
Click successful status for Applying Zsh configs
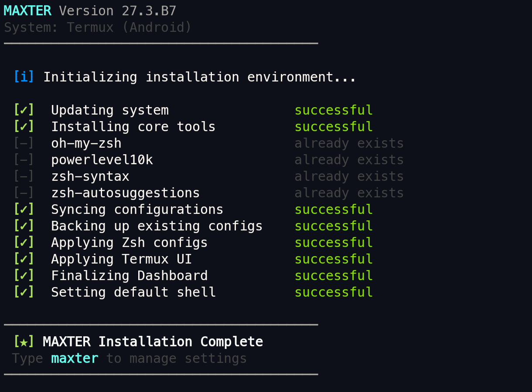[334, 243]
